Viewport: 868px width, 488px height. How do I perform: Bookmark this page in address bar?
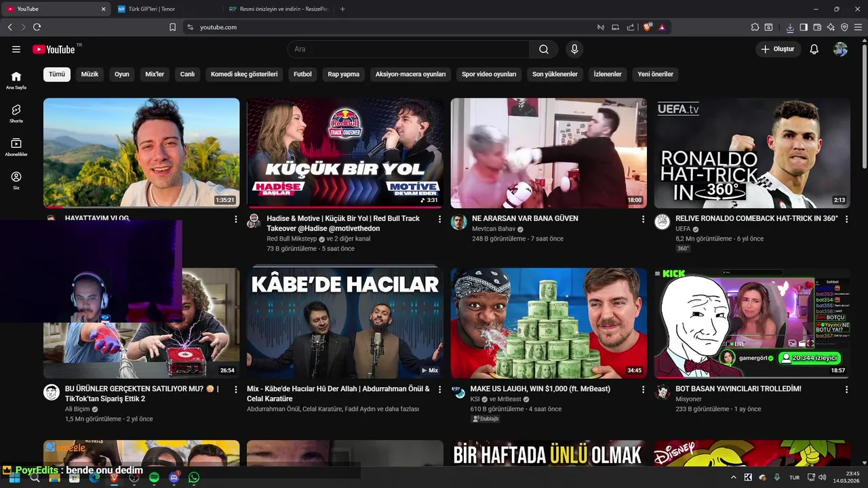[172, 27]
